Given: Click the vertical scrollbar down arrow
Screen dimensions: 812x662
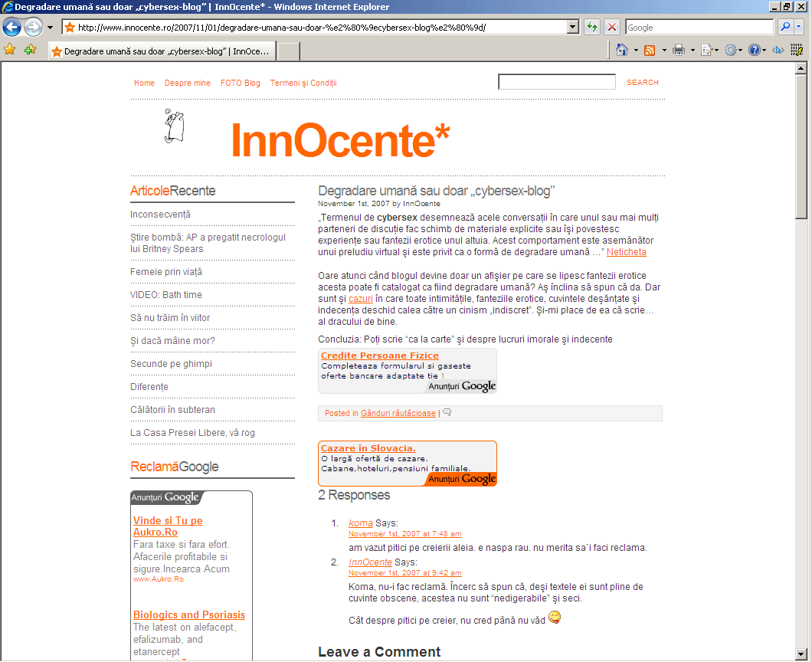Looking at the screenshot, I should [801, 655].
